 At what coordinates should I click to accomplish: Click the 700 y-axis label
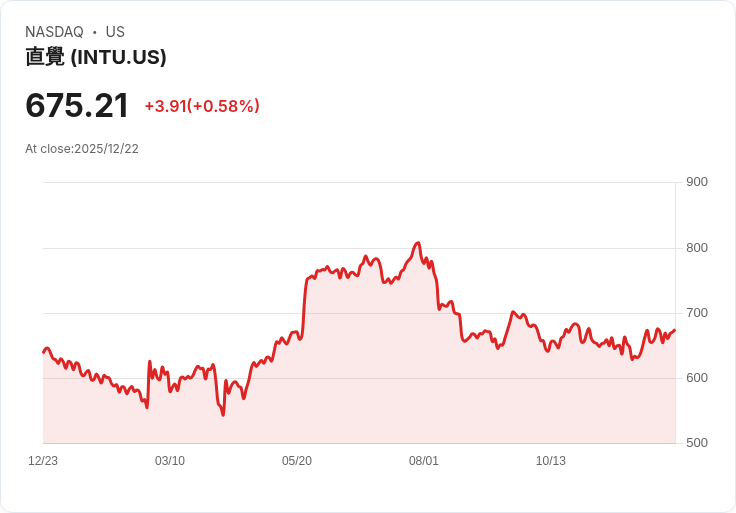pyautogui.click(x=696, y=313)
